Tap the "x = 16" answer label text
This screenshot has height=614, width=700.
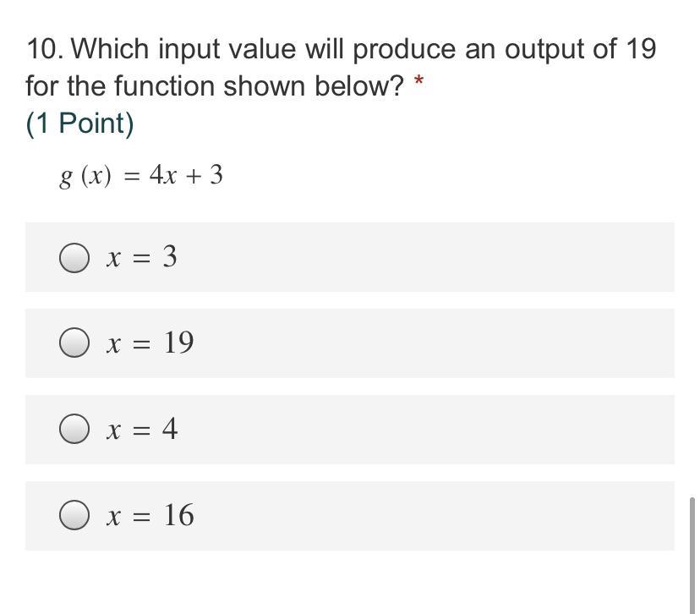(x=150, y=515)
